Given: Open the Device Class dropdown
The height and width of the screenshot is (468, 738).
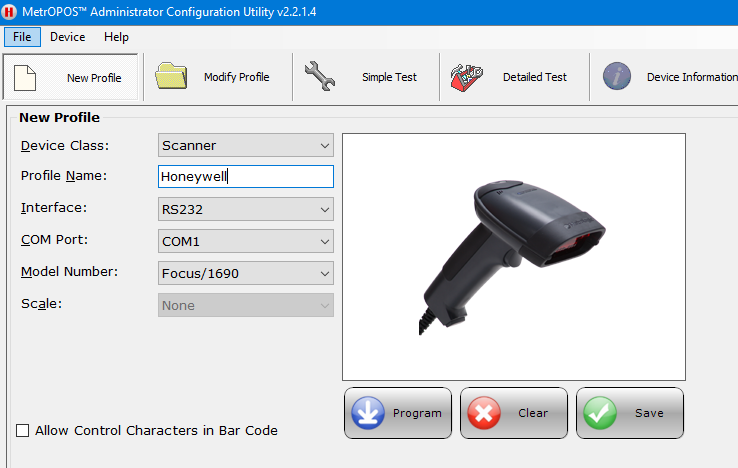Looking at the screenshot, I should pos(246,145).
